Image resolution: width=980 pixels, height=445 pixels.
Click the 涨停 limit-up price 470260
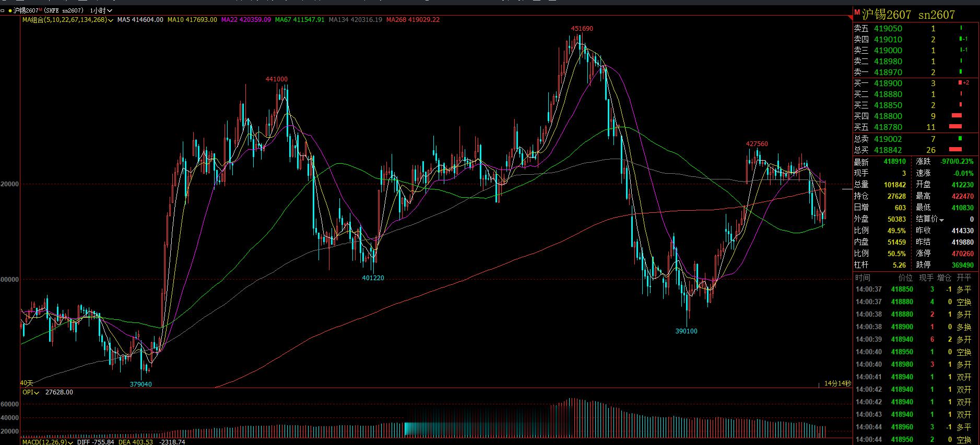pos(963,254)
